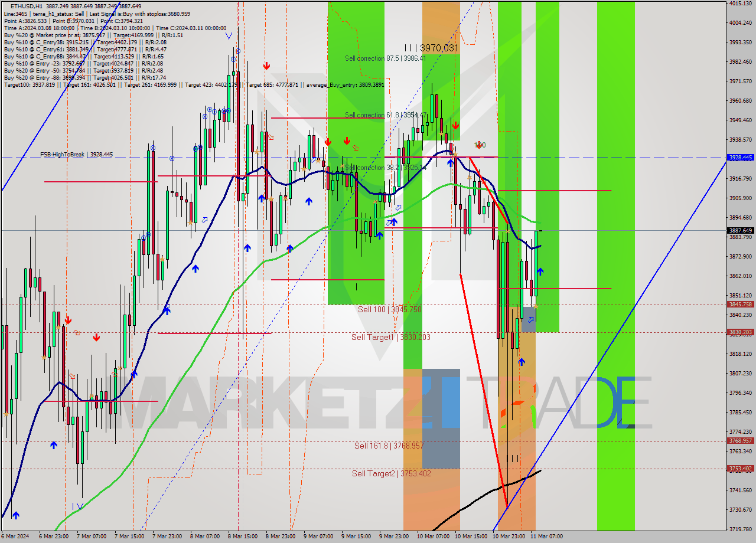Click the 3993.350 price scale value
The height and width of the screenshot is (543, 756).
click(741, 42)
